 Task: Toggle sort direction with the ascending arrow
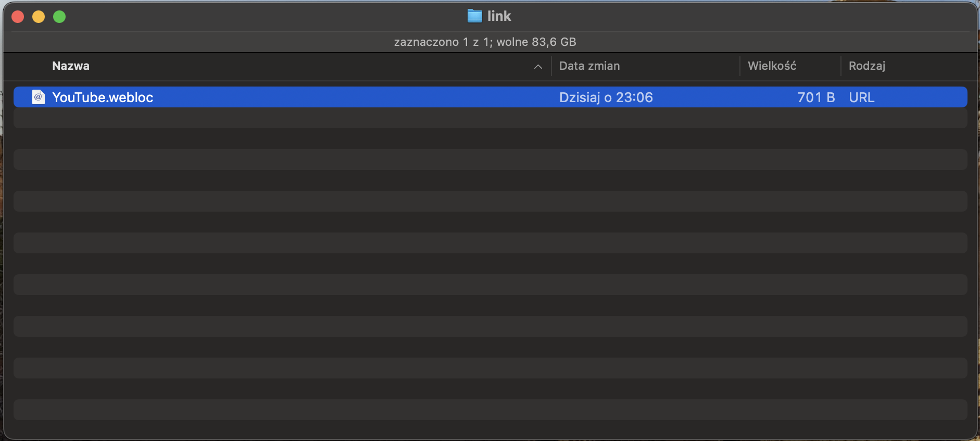538,67
